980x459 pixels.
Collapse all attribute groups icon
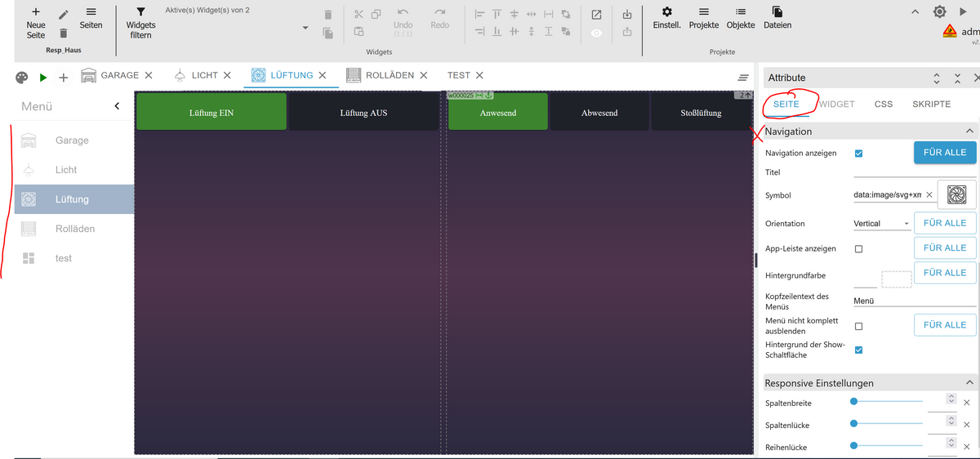point(957,78)
